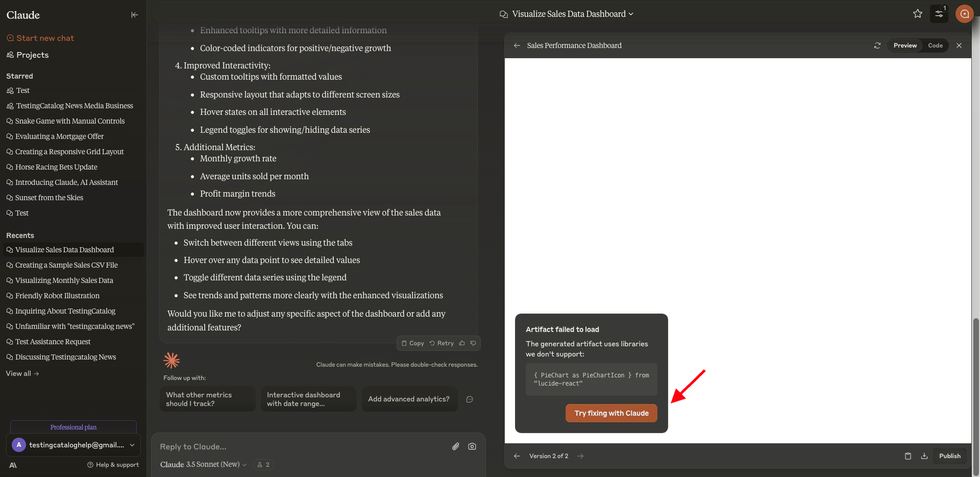Click the Reply to Claude input field

click(x=301, y=446)
